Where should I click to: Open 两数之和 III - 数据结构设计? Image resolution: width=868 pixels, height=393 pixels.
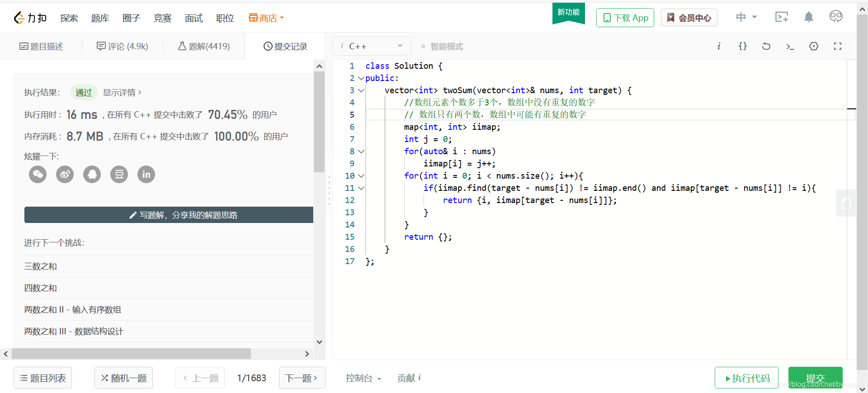[74, 331]
